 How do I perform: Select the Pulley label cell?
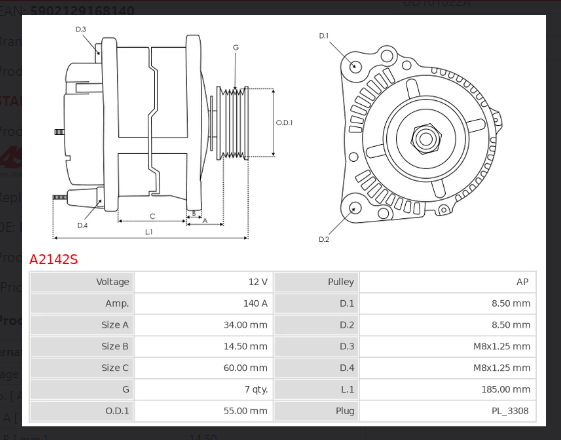pyautogui.click(x=317, y=282)
